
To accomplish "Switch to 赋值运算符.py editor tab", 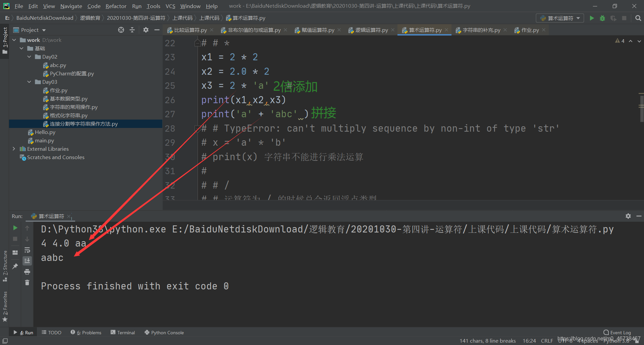I will (318, 30).
